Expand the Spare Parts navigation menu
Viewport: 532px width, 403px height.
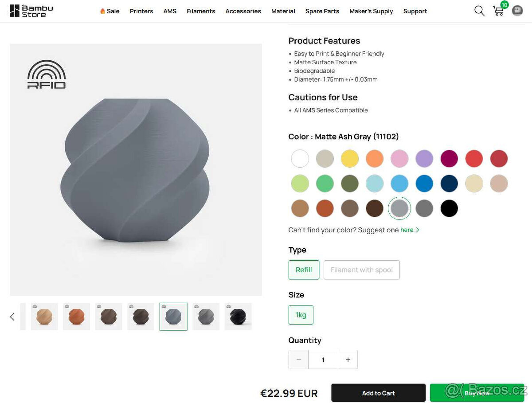click(x=322, y=11)
